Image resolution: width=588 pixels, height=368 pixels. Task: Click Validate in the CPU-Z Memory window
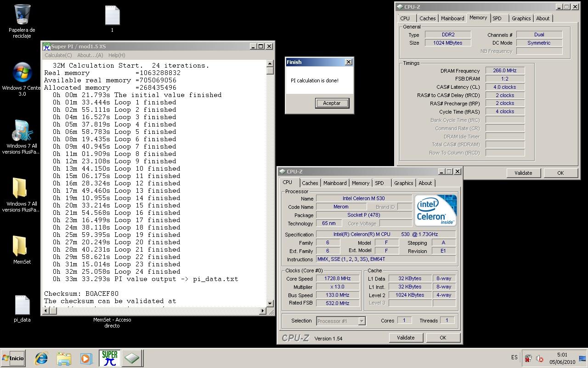click(x=523, y=173)
